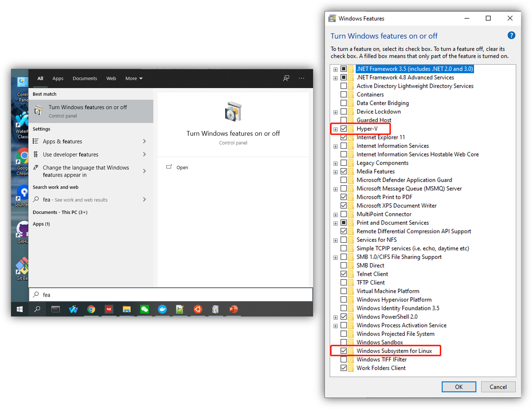Open Google Chrome from the taskbar

point(91,309)
